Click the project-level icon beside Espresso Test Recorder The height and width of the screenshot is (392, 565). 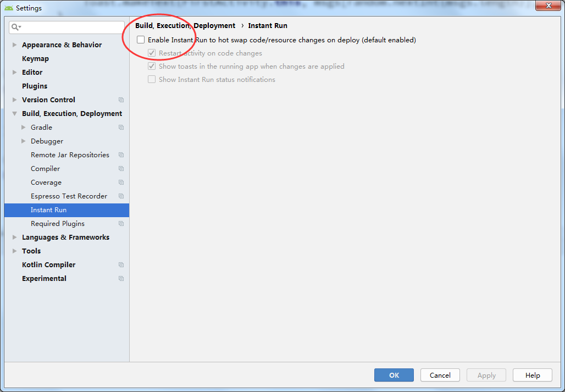[x=121, y=196]
